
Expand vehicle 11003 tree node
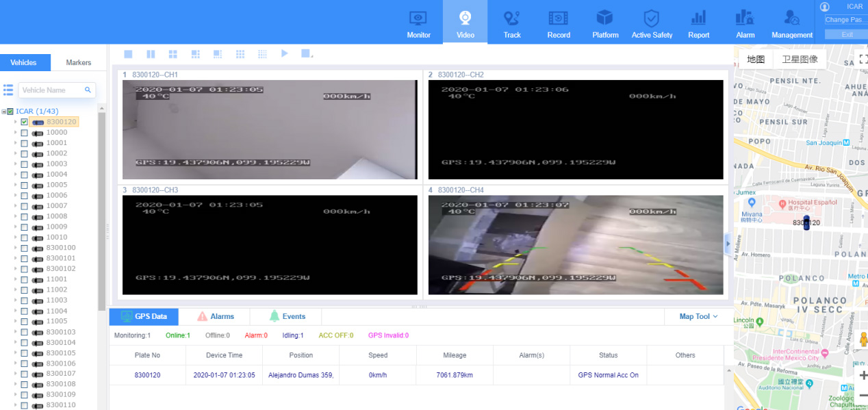pyautogui.click(x=15, y=300)
